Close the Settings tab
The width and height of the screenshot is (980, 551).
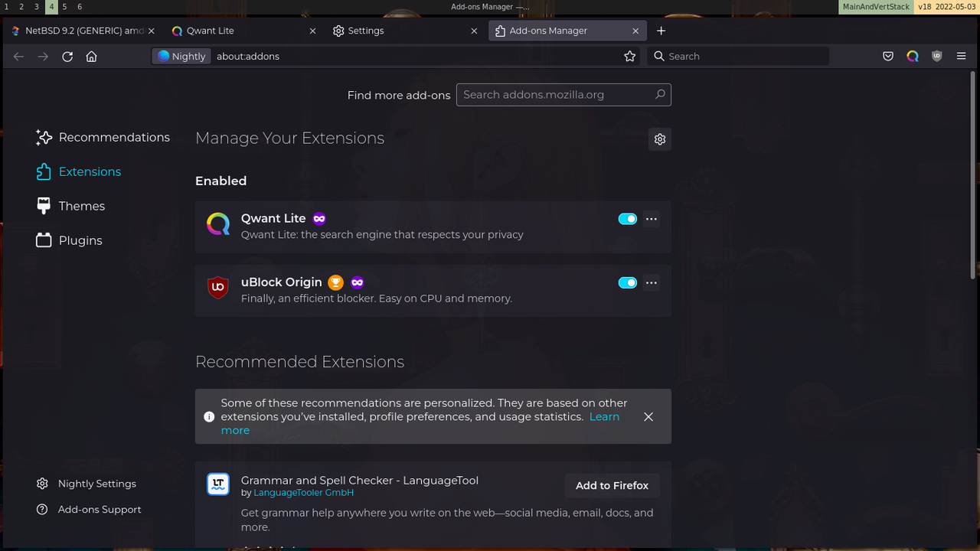[x=474, y=31]
